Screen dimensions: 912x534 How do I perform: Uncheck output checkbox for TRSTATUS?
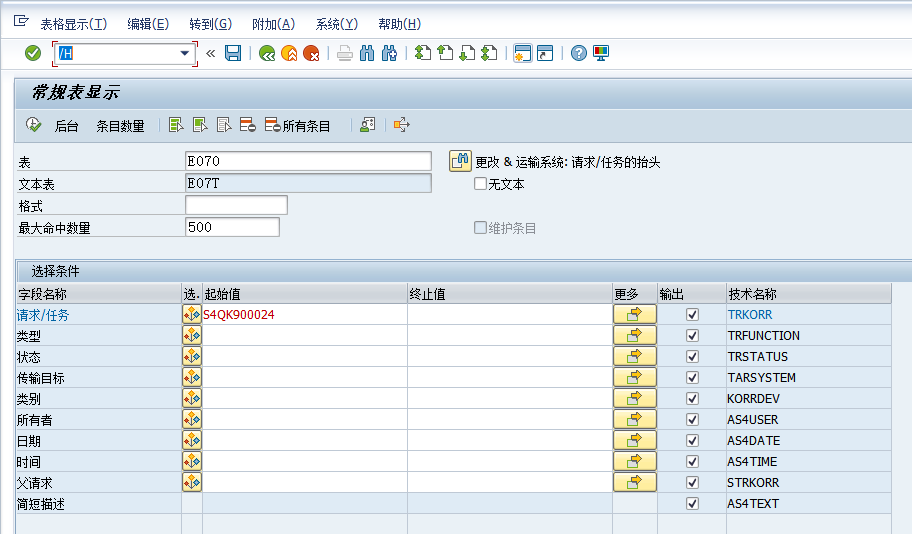click(x=692, y=357)
